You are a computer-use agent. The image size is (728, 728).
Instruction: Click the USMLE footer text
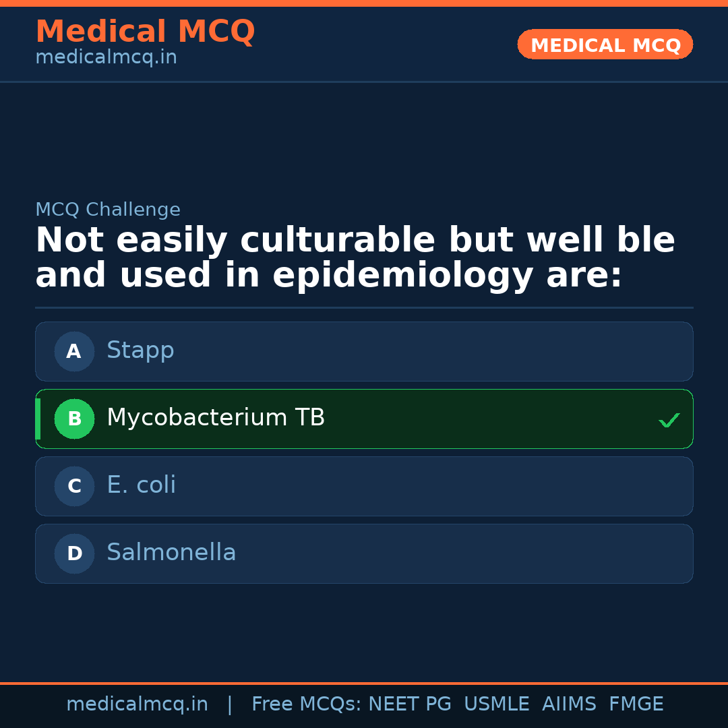point(496,704)
